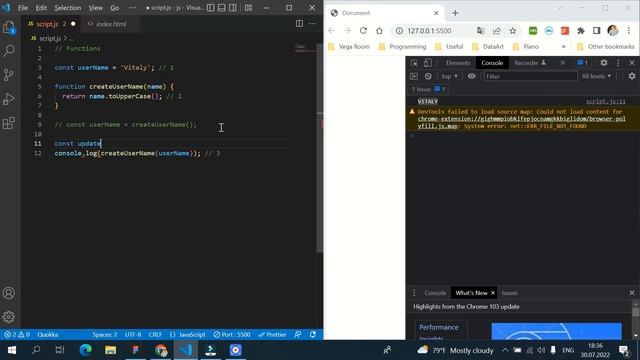Open the Edit menu
Image resolution: width=640 pixels, height=360 pixels.
pos(41,8)
